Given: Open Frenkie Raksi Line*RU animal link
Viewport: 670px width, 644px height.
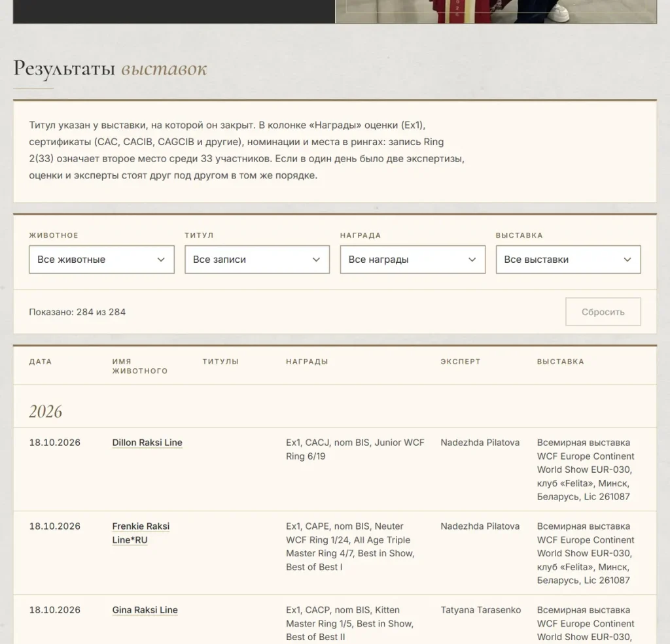Looking at the screenshot, I should click(x=141, y=533).
